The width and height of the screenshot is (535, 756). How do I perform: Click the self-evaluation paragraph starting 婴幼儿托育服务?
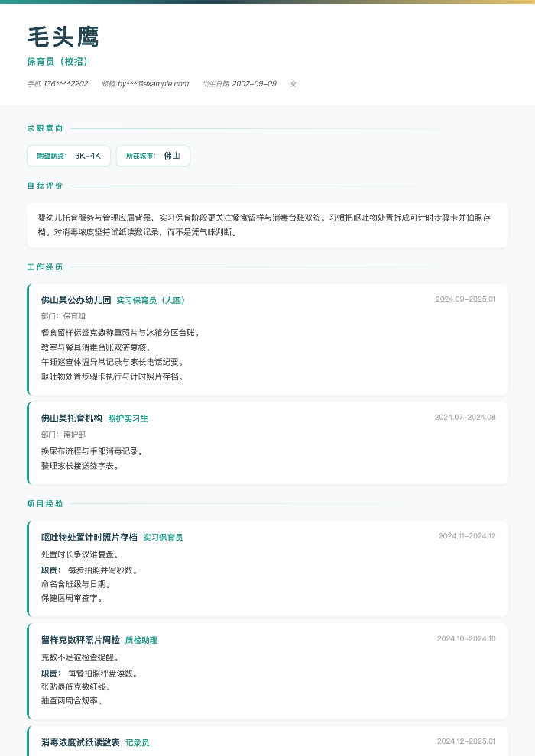point(264,225)
